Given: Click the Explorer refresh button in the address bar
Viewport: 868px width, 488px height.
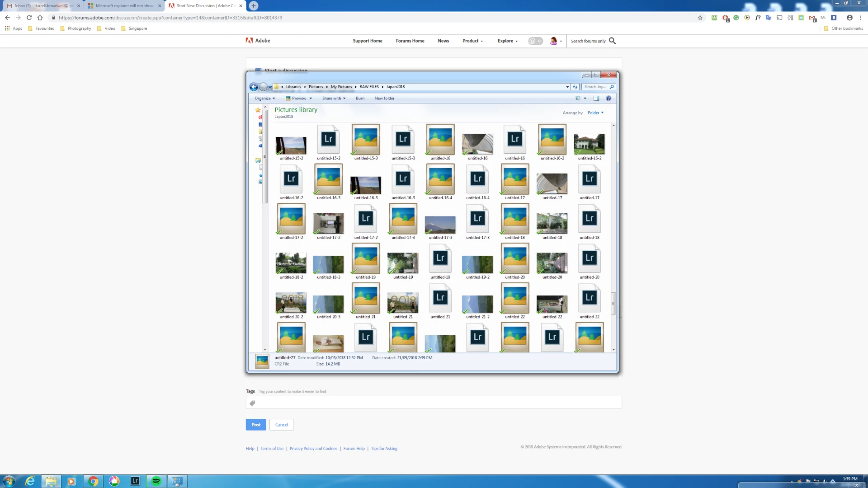Looking at the screenshot, I should pos(575,87).
